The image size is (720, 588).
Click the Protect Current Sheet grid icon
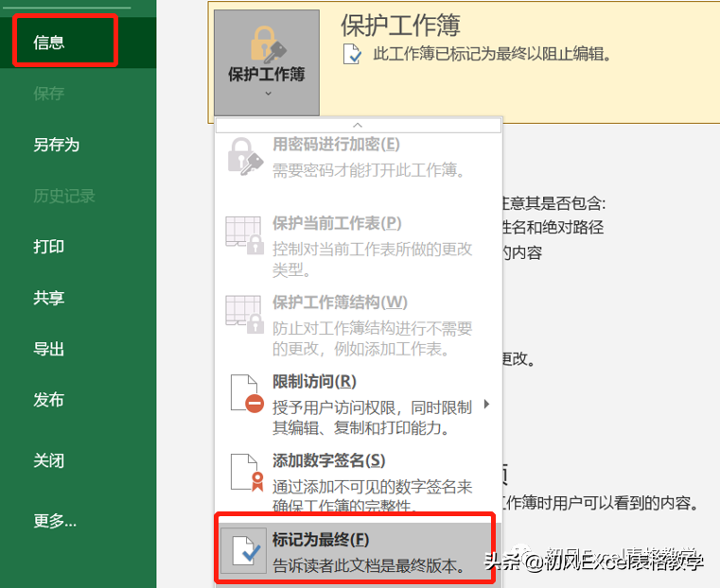click(x=244, y=234)
